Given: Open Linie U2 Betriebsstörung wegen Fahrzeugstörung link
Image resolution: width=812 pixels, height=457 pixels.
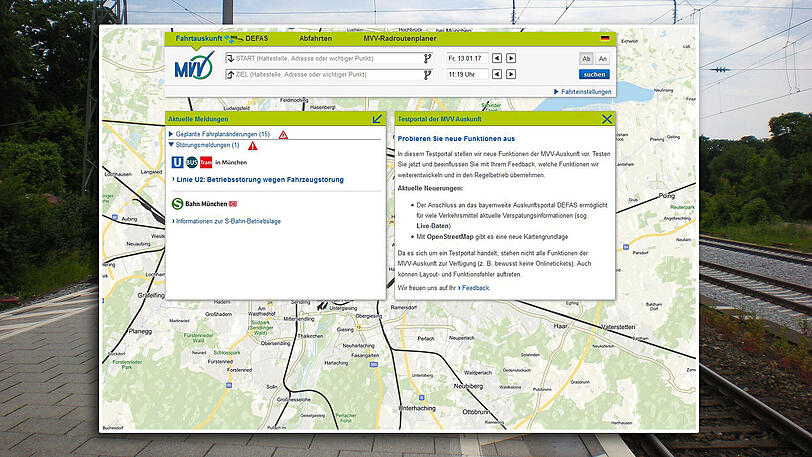Looking at the screenshot, I should click(258, 180).
